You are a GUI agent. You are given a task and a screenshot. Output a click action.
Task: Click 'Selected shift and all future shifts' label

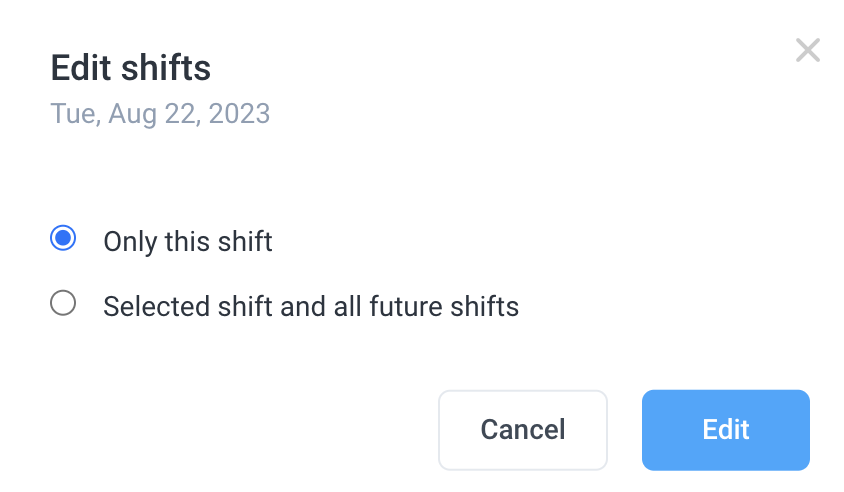[311, 306]
